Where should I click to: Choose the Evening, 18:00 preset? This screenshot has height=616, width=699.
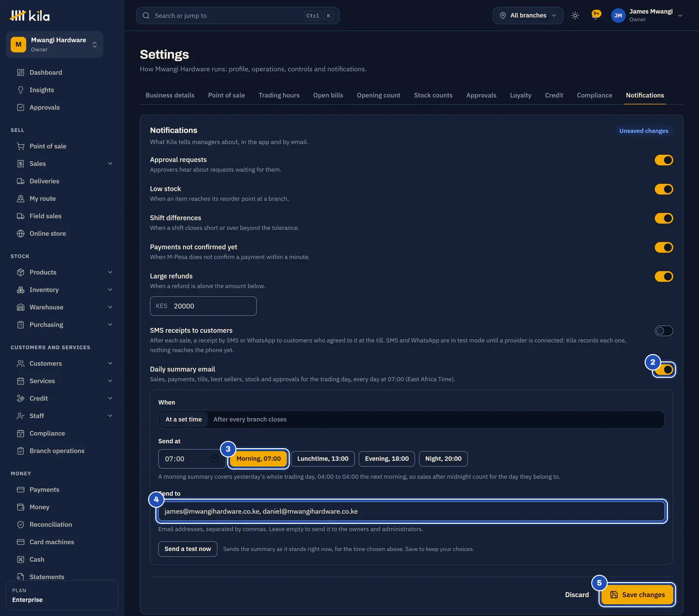point(387,459)
